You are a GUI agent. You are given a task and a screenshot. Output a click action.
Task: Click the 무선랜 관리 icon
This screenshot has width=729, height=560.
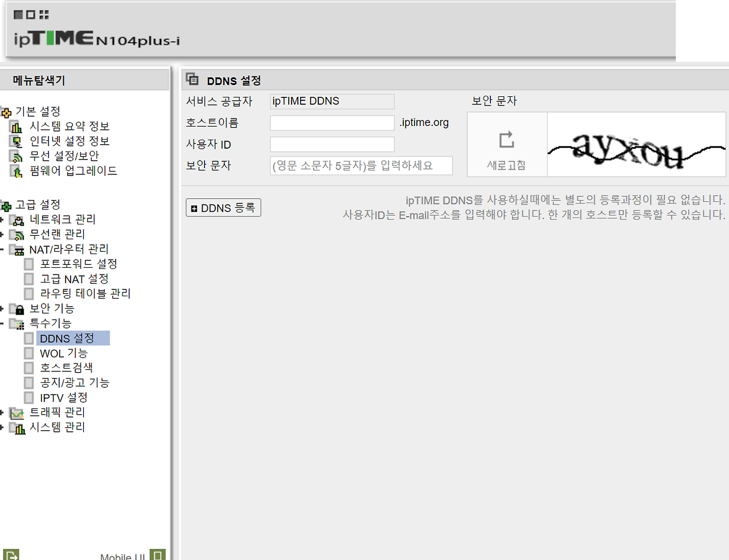coord(18,235)
